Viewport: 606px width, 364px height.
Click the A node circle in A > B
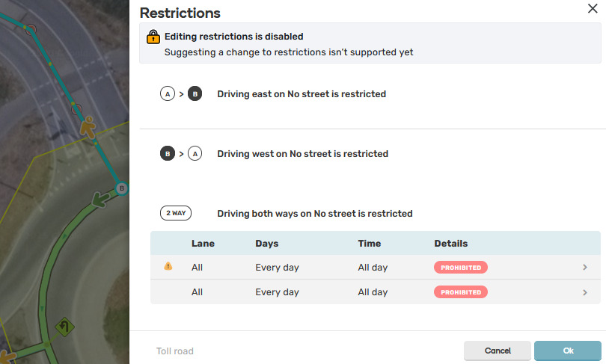167,94
